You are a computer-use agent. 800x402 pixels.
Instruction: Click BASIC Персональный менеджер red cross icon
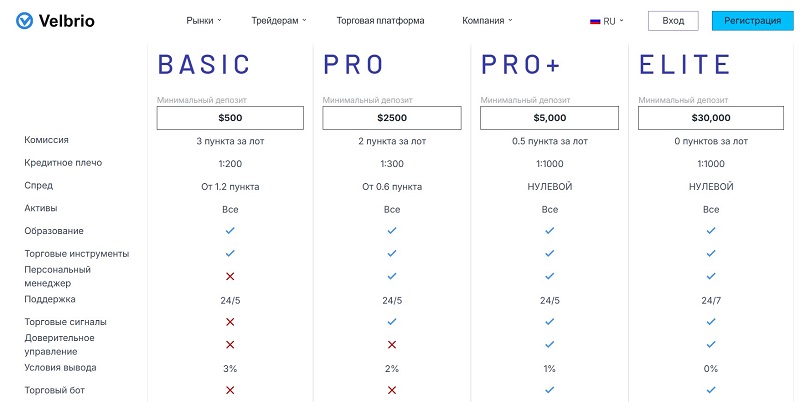click(x=230, y=276)
